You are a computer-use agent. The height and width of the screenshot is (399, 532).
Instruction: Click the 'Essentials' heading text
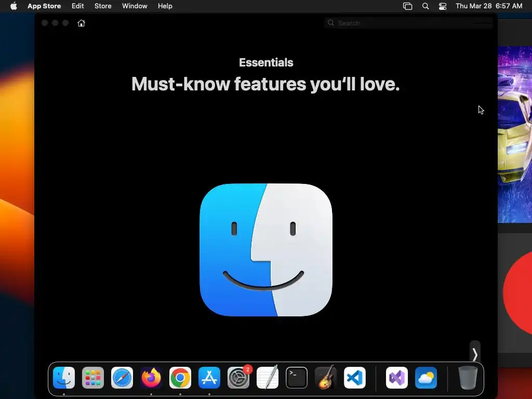(266, 62)
